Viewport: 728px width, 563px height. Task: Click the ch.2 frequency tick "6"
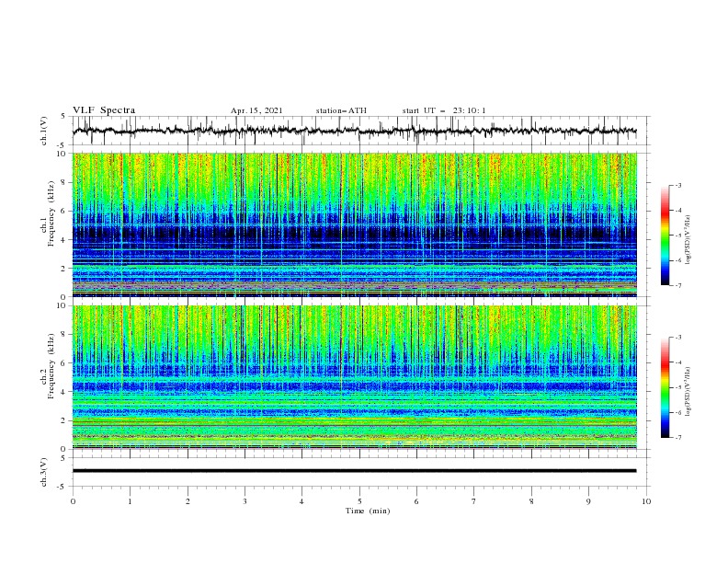click(x=64, y=363)
